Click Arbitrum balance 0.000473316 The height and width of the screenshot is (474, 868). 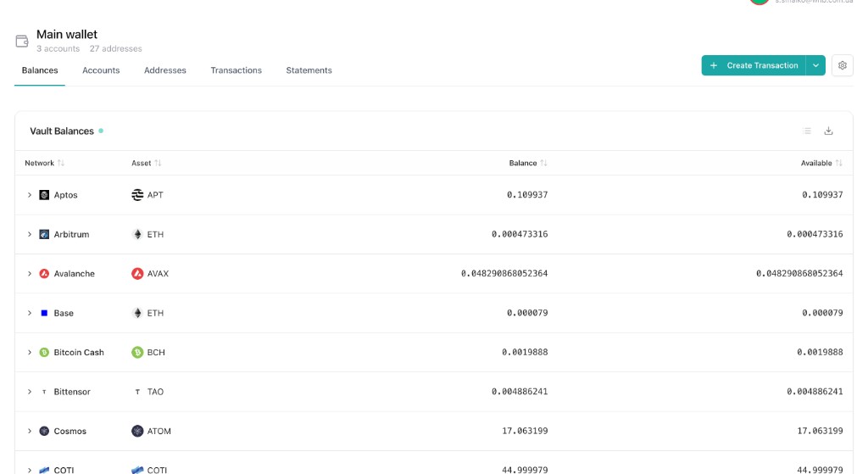[520, 234]
